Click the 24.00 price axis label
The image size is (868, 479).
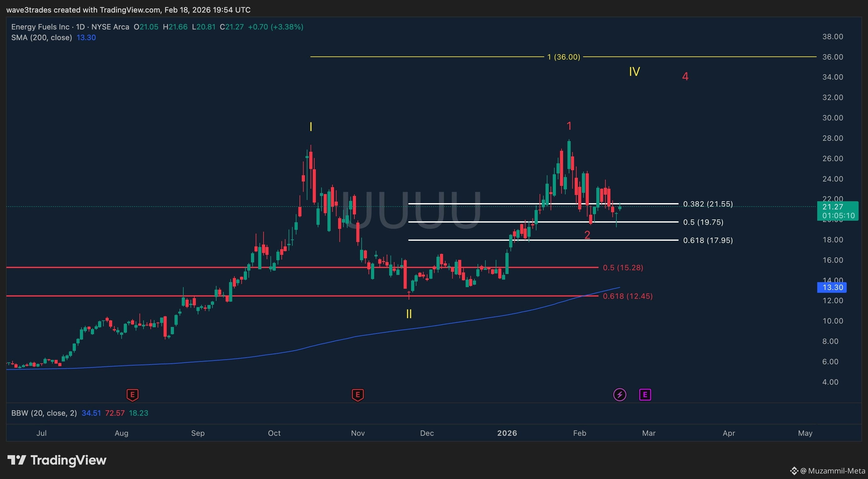833,179
